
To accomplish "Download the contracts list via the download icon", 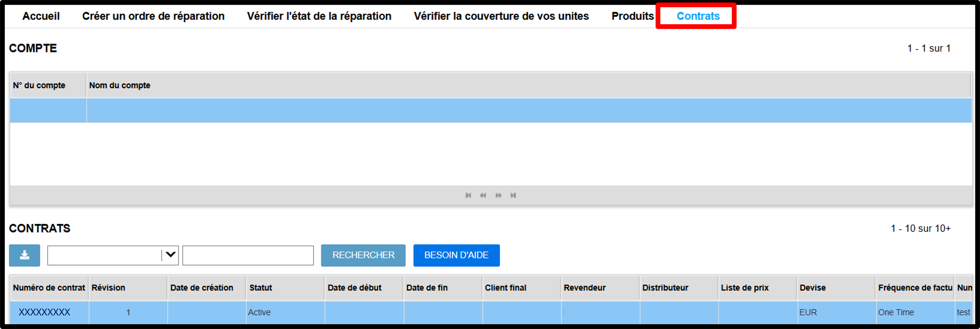I will click(x=24, y=255).
